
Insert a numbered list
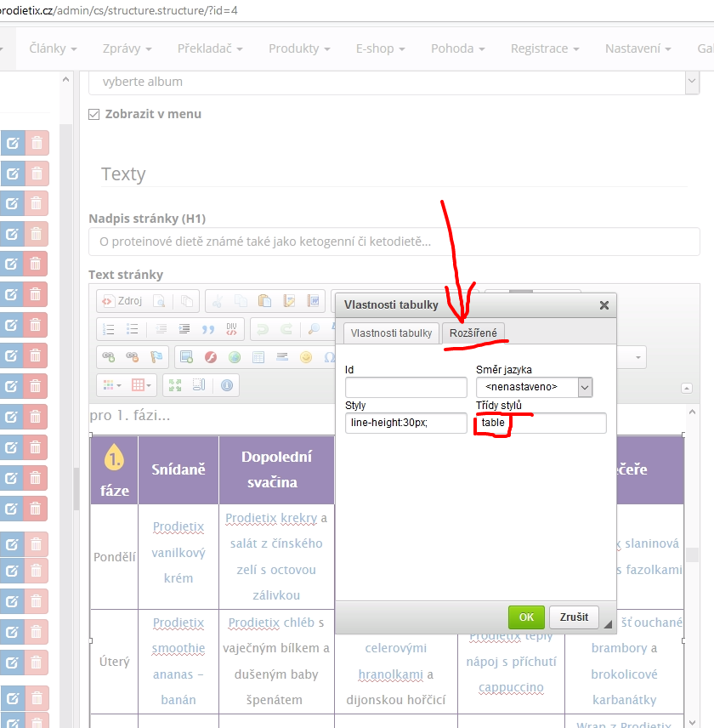[x=109, y=329]
